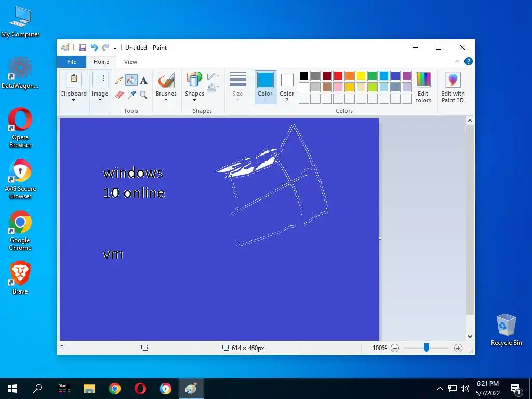This screenshot has height=399, width=532.
Task: Pick the Color picker eyedropper tool
Action: coord(131,95)
